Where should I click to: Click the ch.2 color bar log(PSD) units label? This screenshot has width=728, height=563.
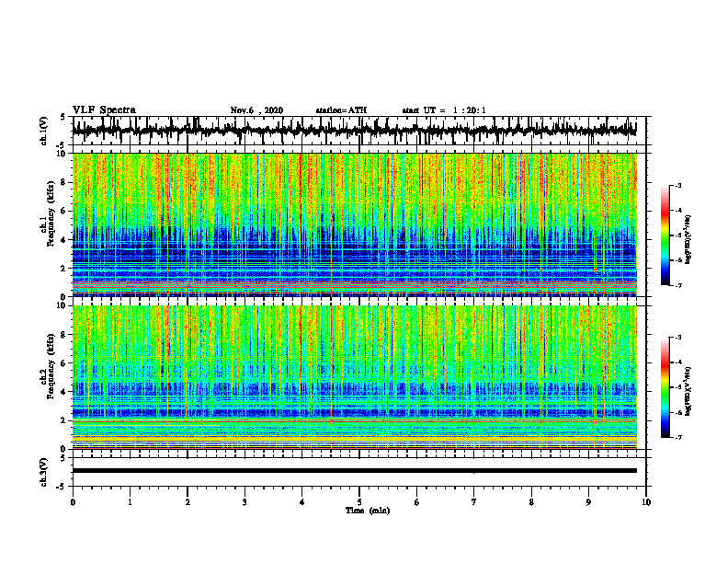coord(689,391)
